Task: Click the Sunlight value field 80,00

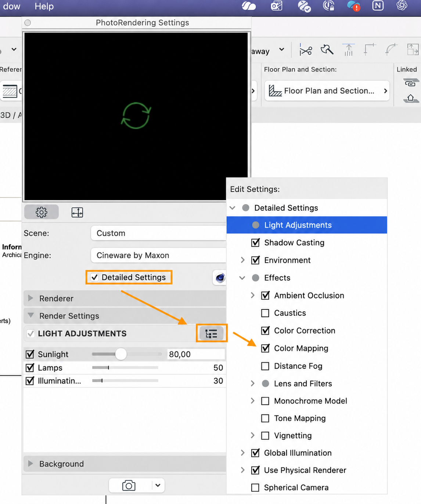Action: tap(196, 354)
